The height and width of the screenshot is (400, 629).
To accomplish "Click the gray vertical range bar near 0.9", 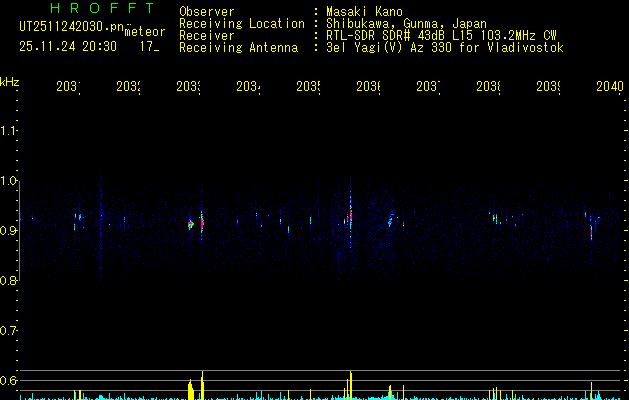I will click(x=20, y=231).
